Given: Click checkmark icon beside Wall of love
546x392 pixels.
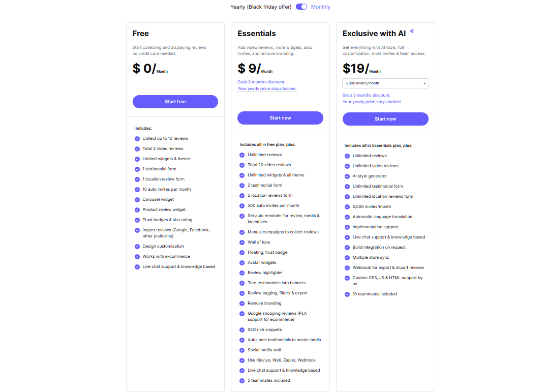Looking at the screenshot, I should (x=242, y=243).
